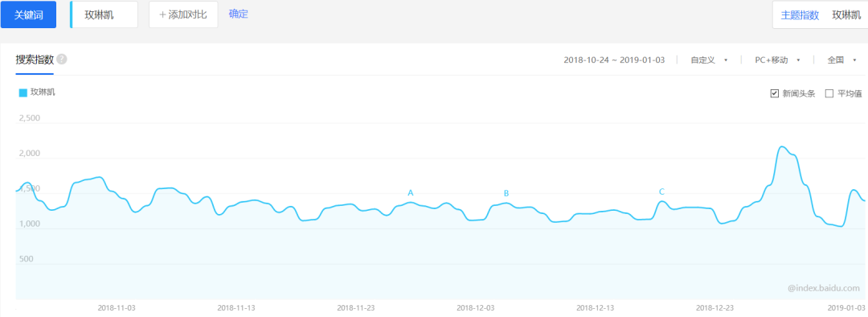Open news marker B on the chart

click(506, 193)
